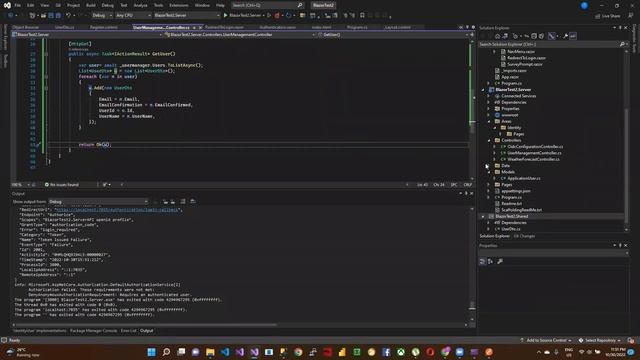
Task: Click Facebook icon on taskbar
Action: 386,352
